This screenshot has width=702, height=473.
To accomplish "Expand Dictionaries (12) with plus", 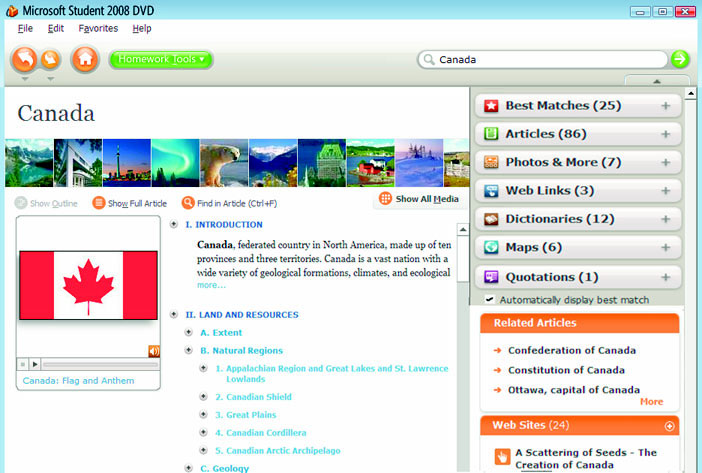I will pos(666,219).
